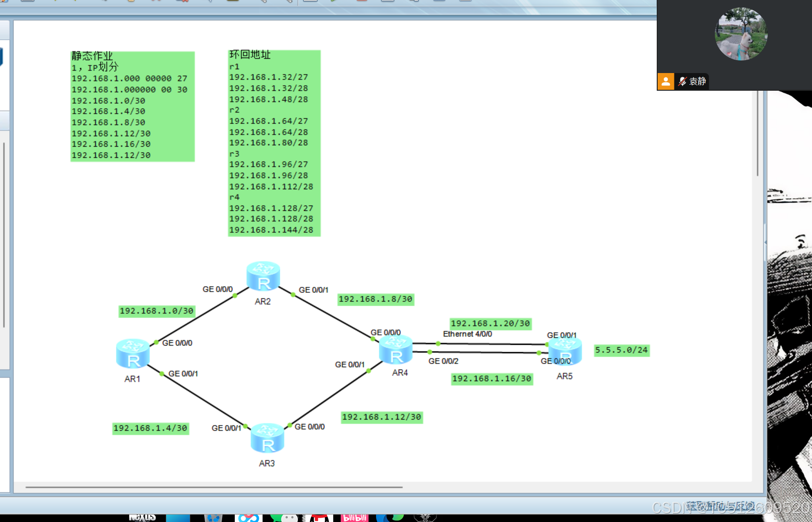
Task: Click the dog avatar in meeting panel
Action: point(741,34)
